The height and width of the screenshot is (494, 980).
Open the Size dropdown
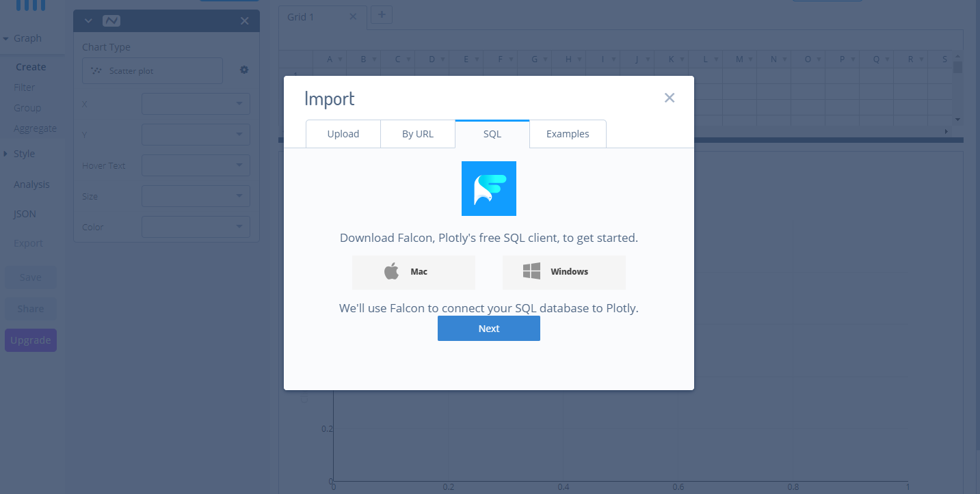click(x=196, y=196)
